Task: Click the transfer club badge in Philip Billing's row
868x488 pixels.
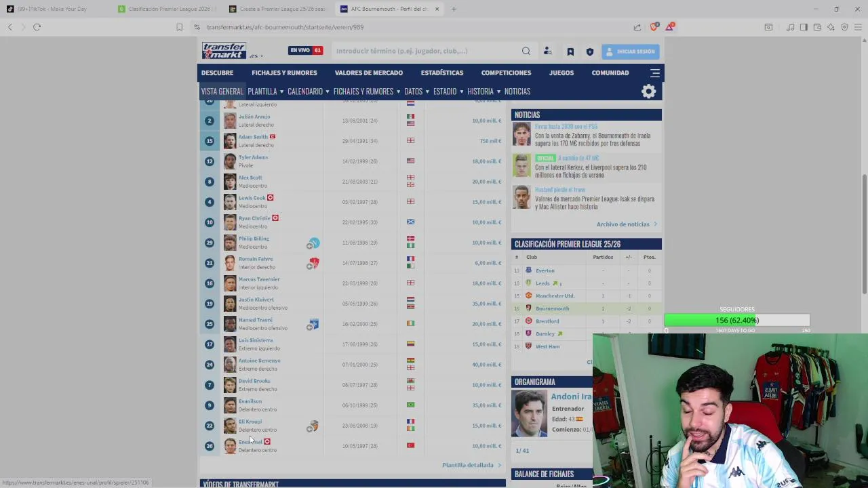Action: point(313,243)
